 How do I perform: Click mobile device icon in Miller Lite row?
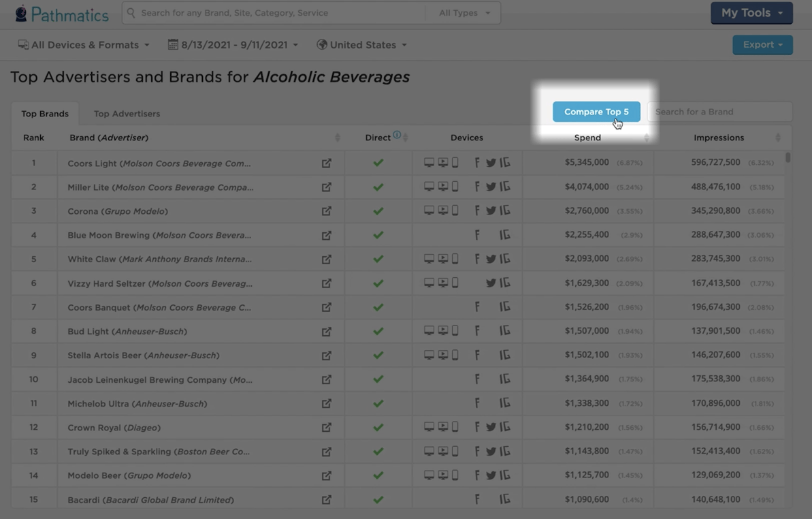[455, 187]
